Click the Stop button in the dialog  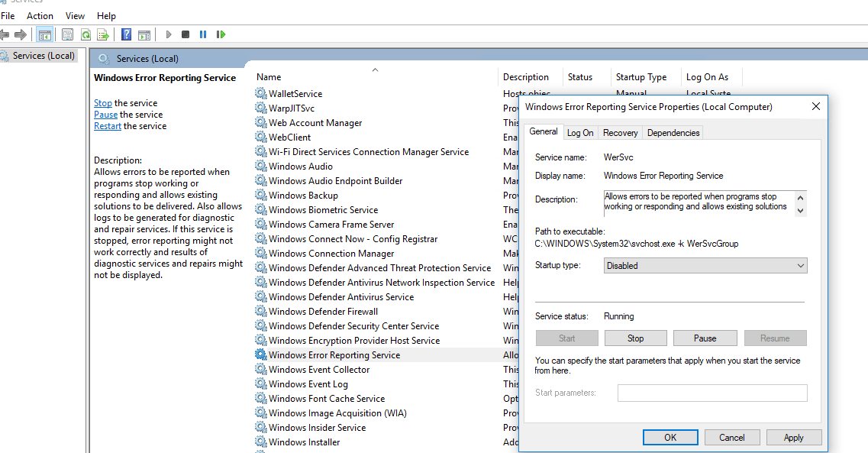(635, 338)
